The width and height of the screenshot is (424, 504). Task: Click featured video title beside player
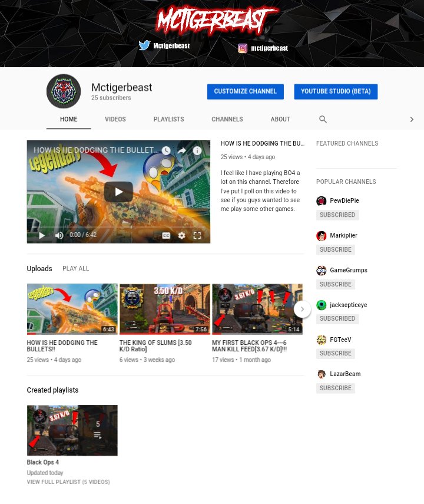(x=262, y=144)
